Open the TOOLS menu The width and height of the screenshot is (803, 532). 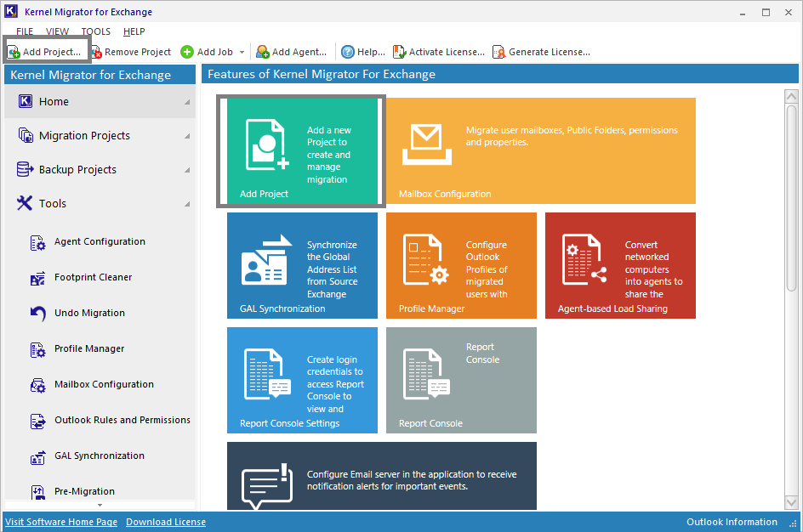tap(96, 31)
